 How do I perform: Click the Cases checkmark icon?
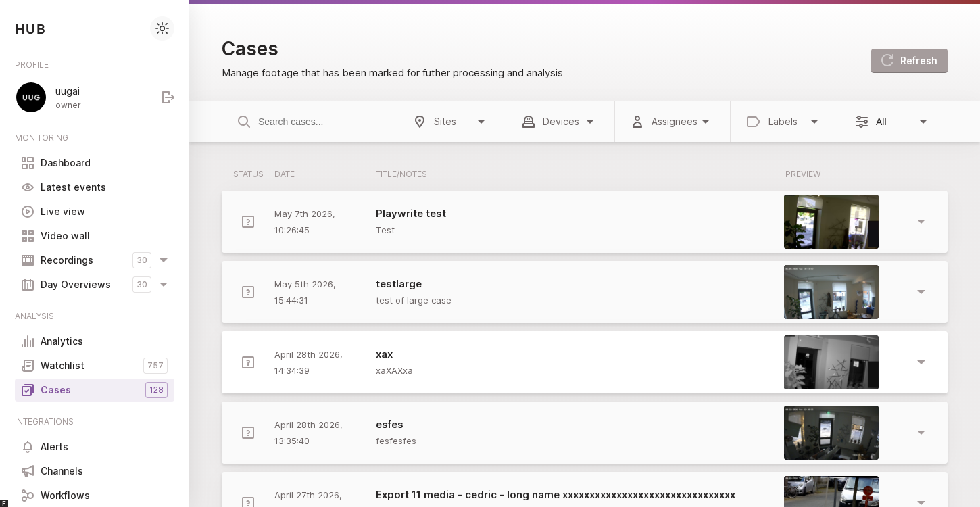(28, 390)
